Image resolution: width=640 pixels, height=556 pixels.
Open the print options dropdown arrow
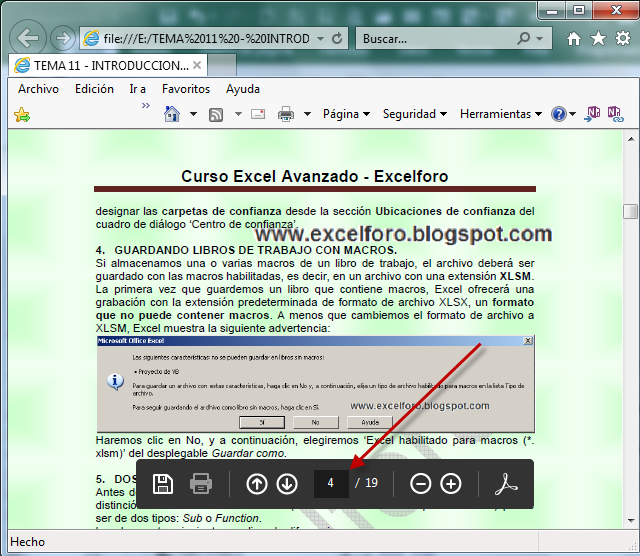click(x=308, y=114)
